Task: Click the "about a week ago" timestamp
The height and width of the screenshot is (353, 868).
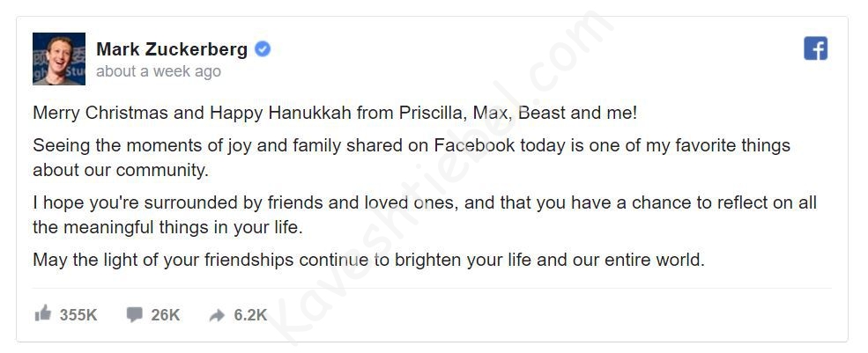Action: pyautogui.click(x=159, y=71)
